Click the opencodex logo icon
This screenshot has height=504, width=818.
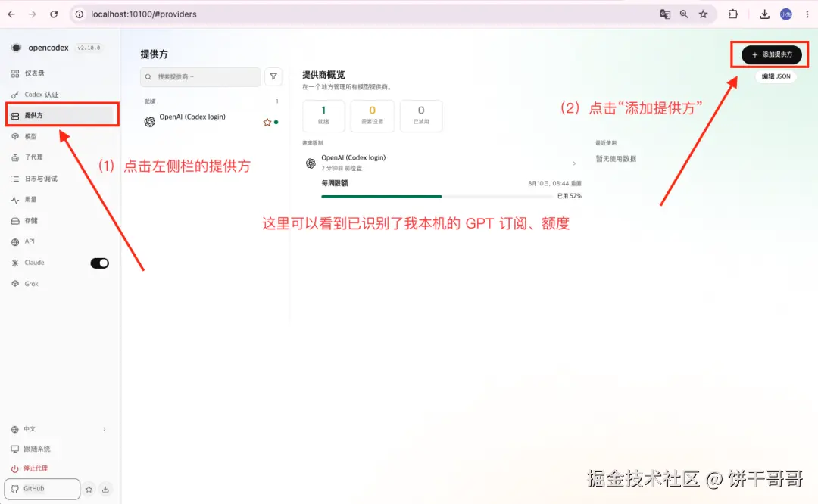click(16, 48)
